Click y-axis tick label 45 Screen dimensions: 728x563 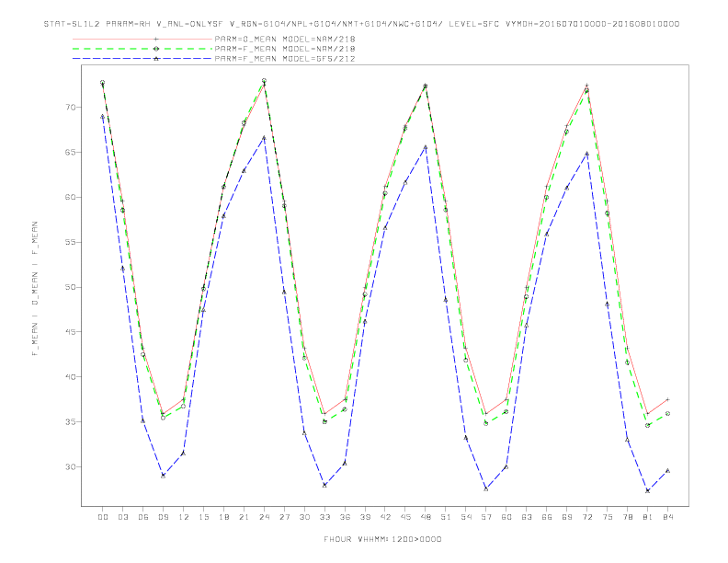70,332
